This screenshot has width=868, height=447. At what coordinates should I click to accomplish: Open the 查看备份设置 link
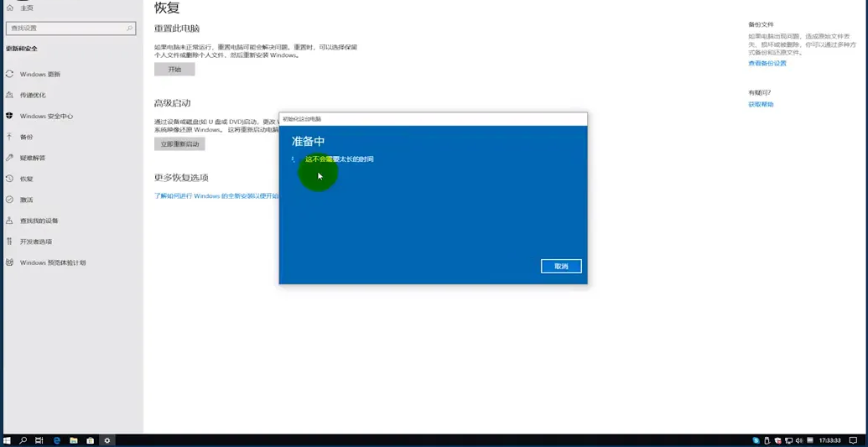tap(767, 63)
